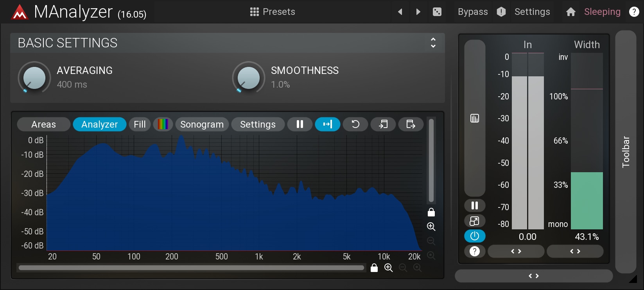The image size is (644, 290).
Task: Pause the meters panel
Action: pyautogui.click(x=475, y=205)
